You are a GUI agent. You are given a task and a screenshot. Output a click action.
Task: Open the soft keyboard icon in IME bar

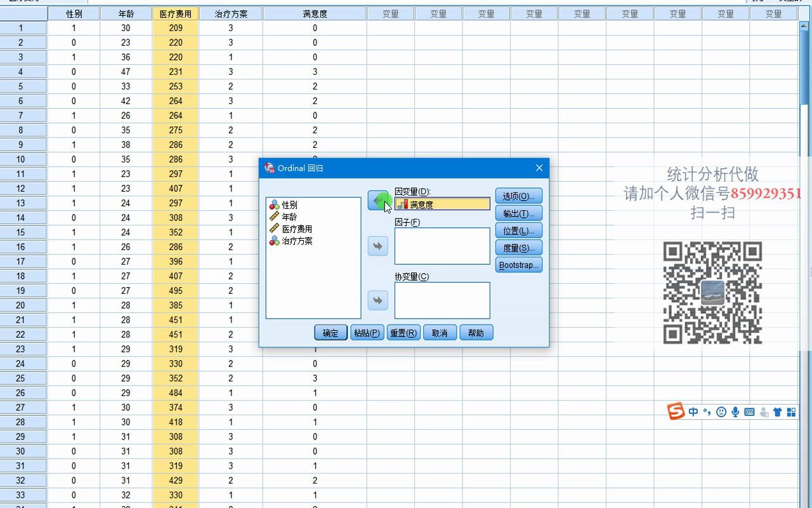coord(749,412)
